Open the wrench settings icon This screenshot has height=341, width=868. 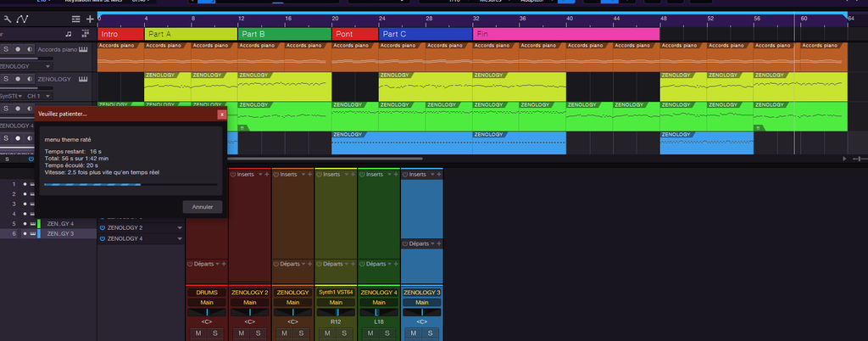(x=7, y=20)
